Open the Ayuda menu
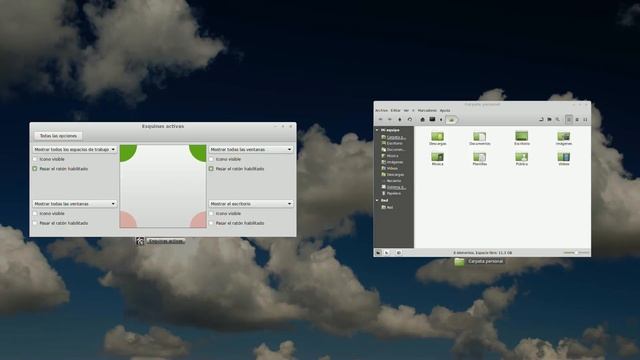Viewport: 640px width, 360px height. click(445, 110)
